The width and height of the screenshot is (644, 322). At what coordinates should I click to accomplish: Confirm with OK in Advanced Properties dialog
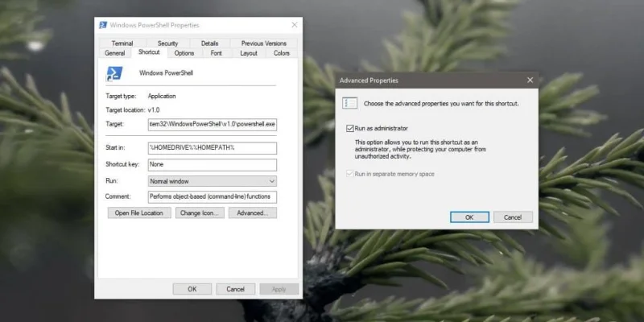(469, 217)
